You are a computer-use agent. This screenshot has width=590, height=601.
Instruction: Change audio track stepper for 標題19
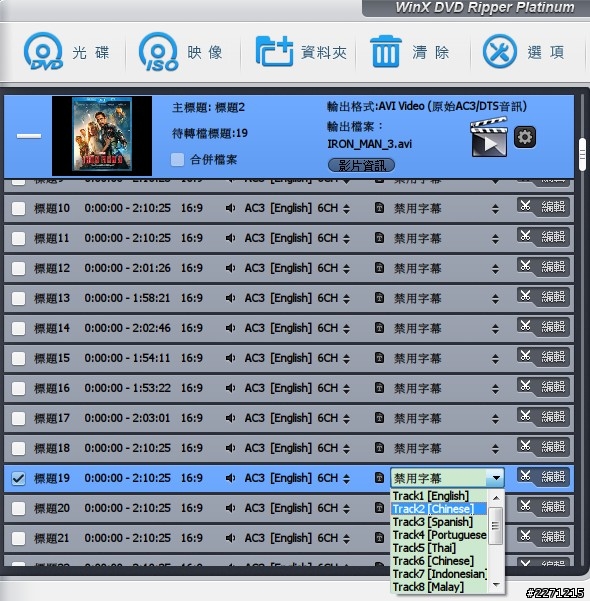pos(347,479)
